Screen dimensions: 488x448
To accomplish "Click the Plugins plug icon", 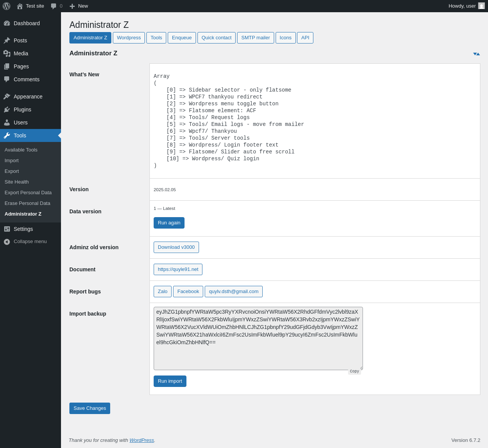I will pos(7,110).
